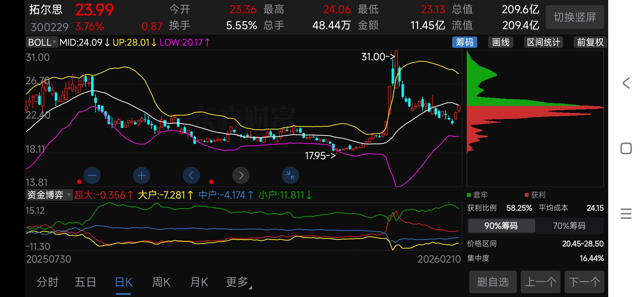Select 90%筹码 range option
The width and height of the screenshot is (644, 297).
(x=501, y=226)
